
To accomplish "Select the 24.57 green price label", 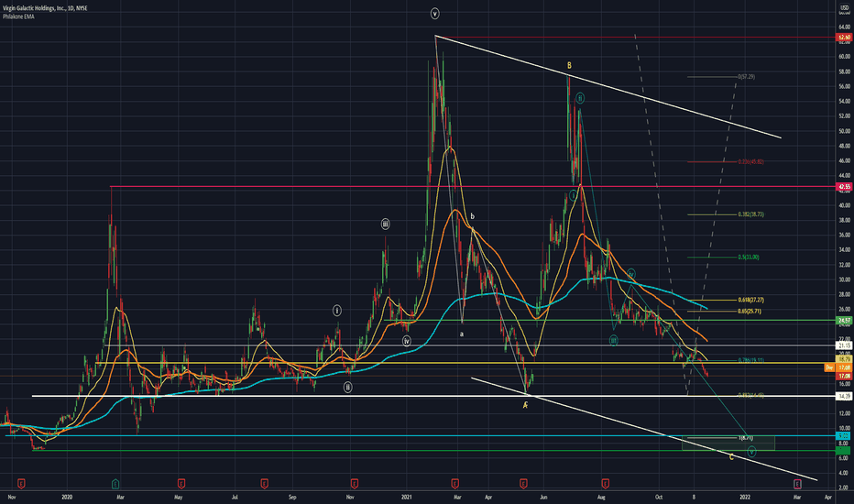I will click(x=844, y=321).
